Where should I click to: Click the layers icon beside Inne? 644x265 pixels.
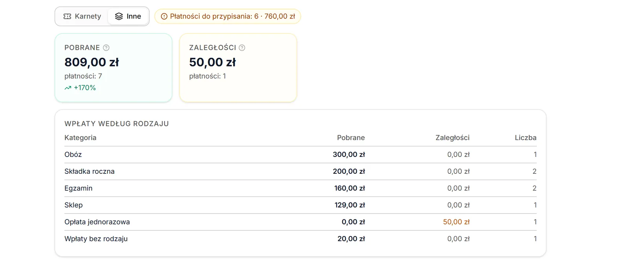coord(119,16)
